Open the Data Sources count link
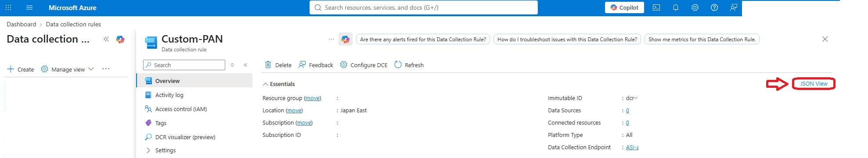868x158 pixels. tap(627, 111)
